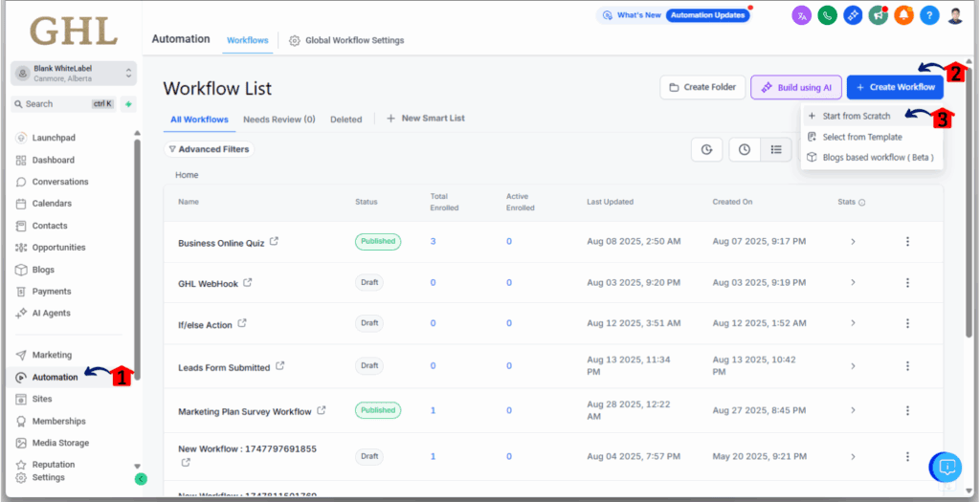The image size is (980, 502).
Task: Open three-dot menu for GHL WebHook
Action: (907, 283)
